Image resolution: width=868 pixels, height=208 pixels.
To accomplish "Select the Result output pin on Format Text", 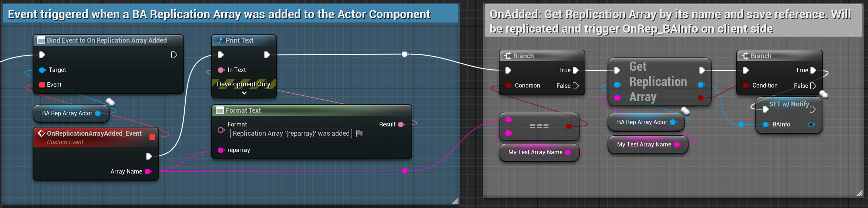I will 401,125.
